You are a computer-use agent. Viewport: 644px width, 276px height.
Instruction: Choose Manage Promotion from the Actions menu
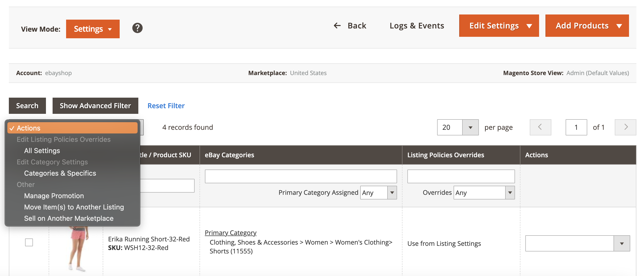point(54,196)
